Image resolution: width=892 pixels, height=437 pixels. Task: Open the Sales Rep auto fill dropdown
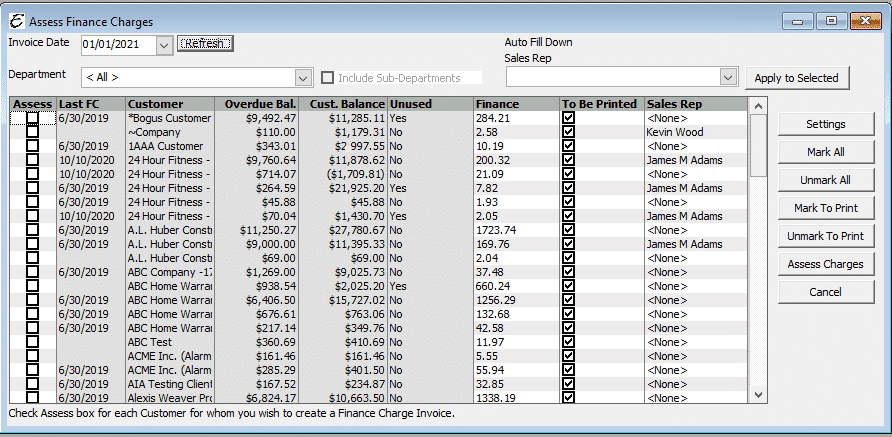[x=728, y=77]
